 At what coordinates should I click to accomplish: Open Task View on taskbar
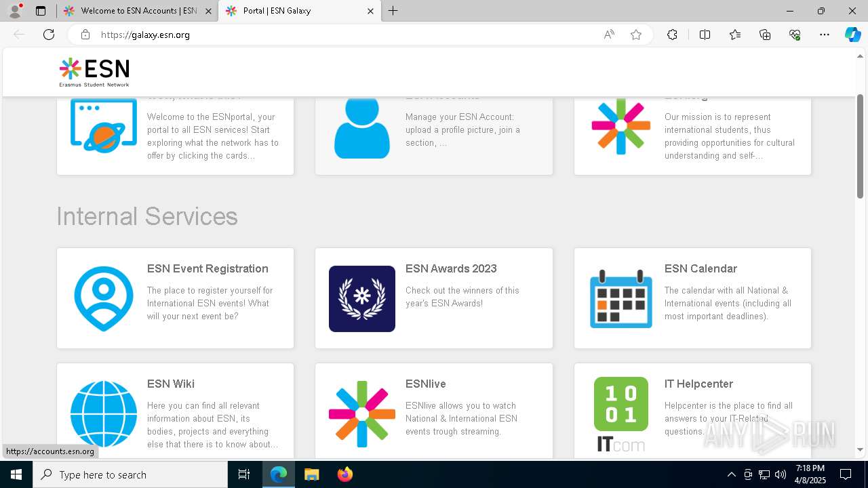coord(244,474)
